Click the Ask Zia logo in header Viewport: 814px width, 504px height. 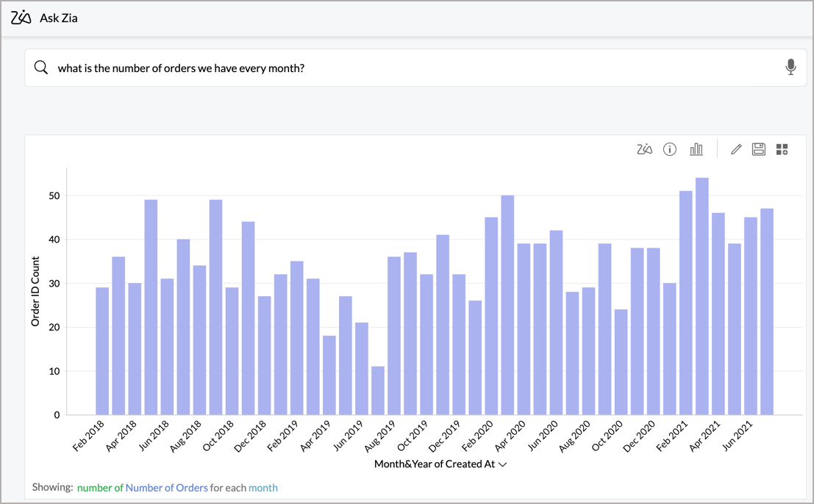pos(21,18)
